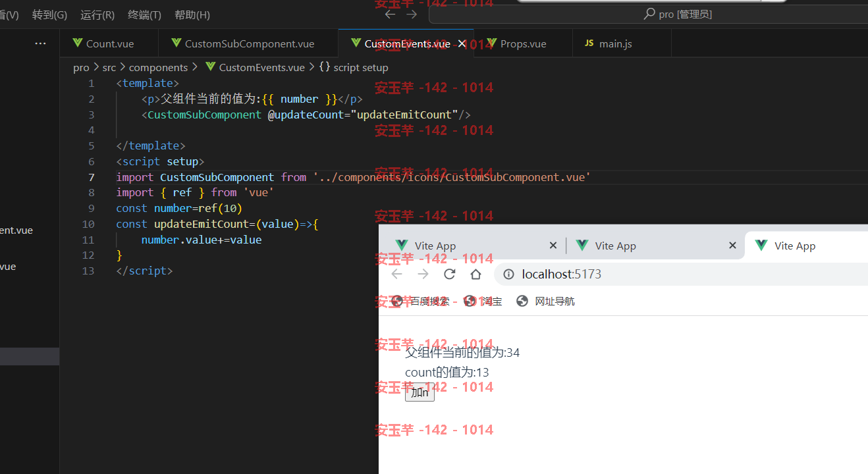Open the 运行(R) menu

[97, 14]
